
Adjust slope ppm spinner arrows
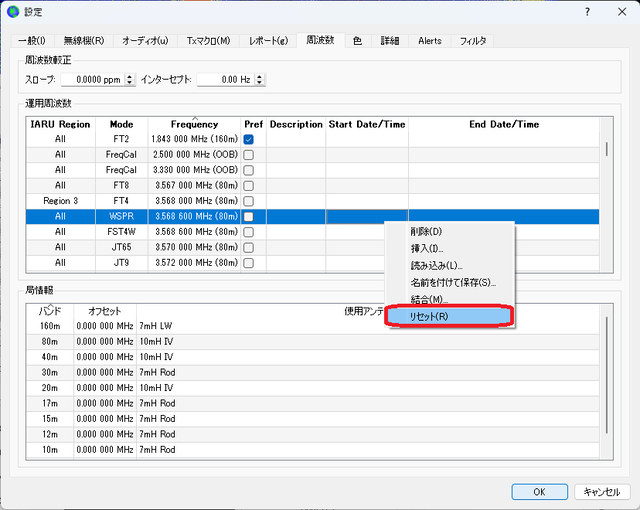[130, 80]
